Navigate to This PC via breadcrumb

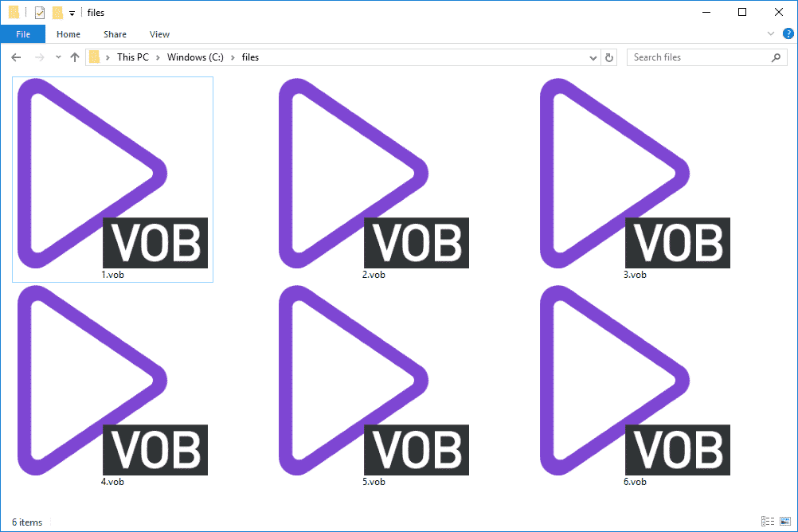point(133,57)
